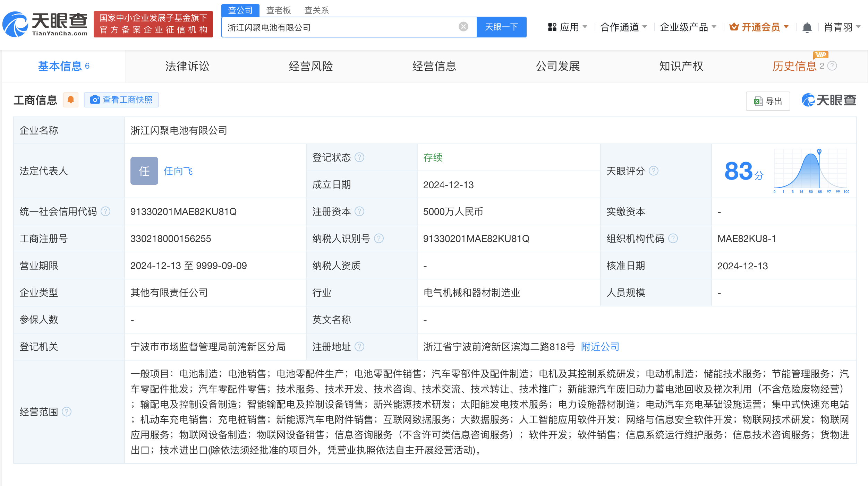Viewport: 868px width, 486px height.
Task: Open legal representative 任向飞 link
Action: pyautogui.click(x=178, y=171)
